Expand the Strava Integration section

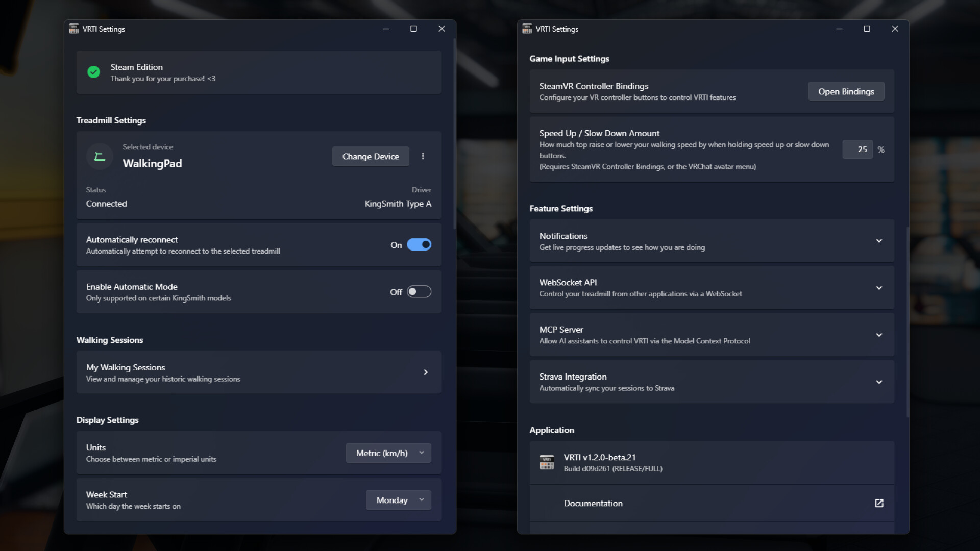(x=879, y=382)
